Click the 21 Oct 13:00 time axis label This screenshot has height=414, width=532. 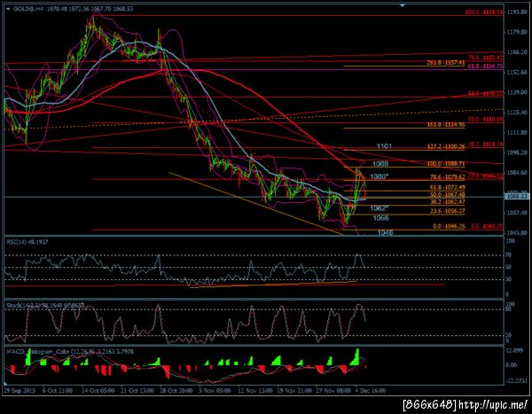coord(137,391)
